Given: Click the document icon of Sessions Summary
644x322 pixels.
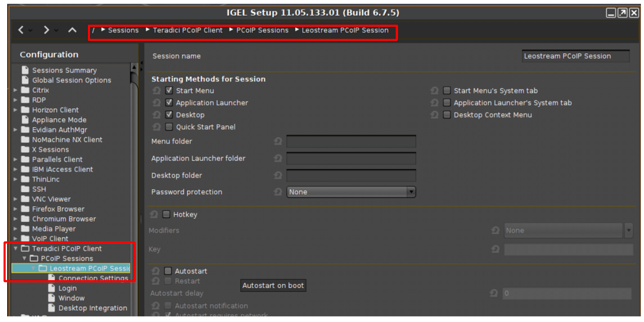Looking at the screenshot, I should click(x=25, y=70).
